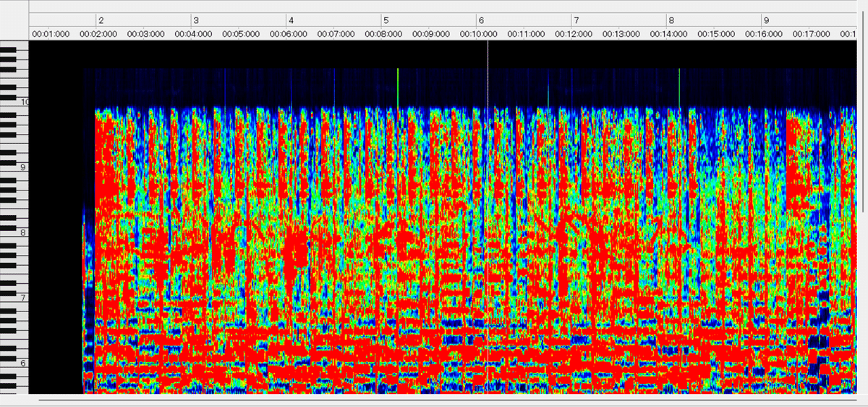Select the 00:12:000 time label
Image resolution: width=868 pixels, height=407 pixels.
574,33
